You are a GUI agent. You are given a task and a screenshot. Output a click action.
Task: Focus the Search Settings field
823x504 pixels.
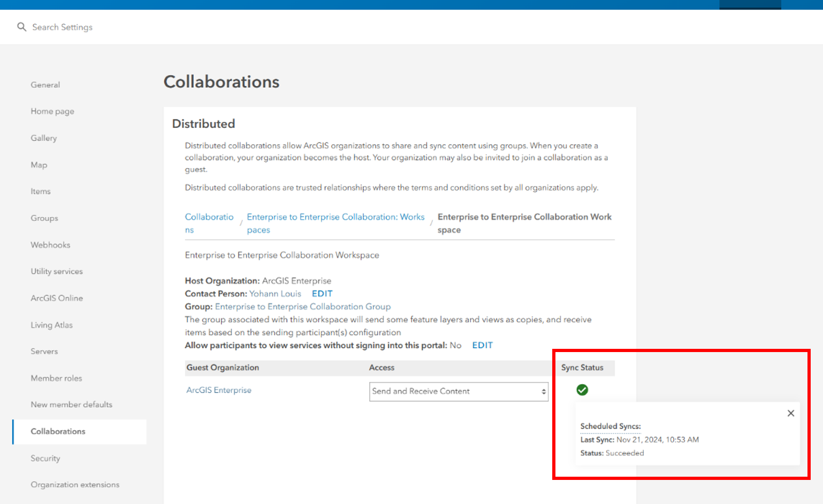click(x=62, y=27)
